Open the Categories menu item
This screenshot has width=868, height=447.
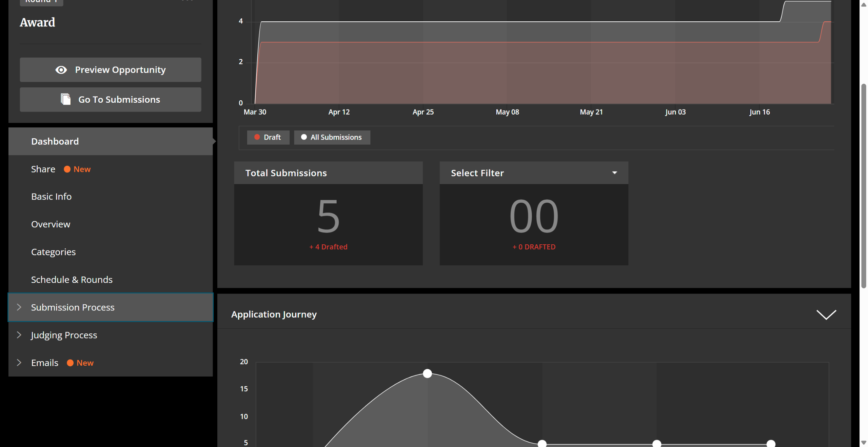tap(53, 252)
